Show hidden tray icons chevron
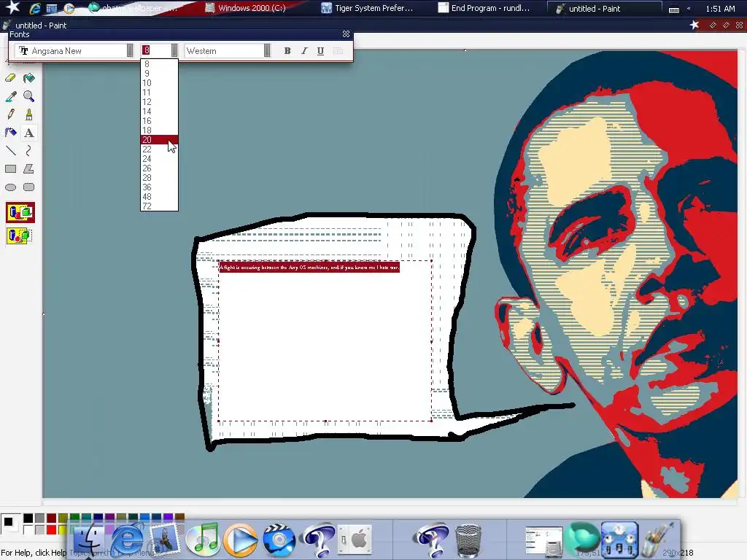The image size is (747, 560). 689,9
